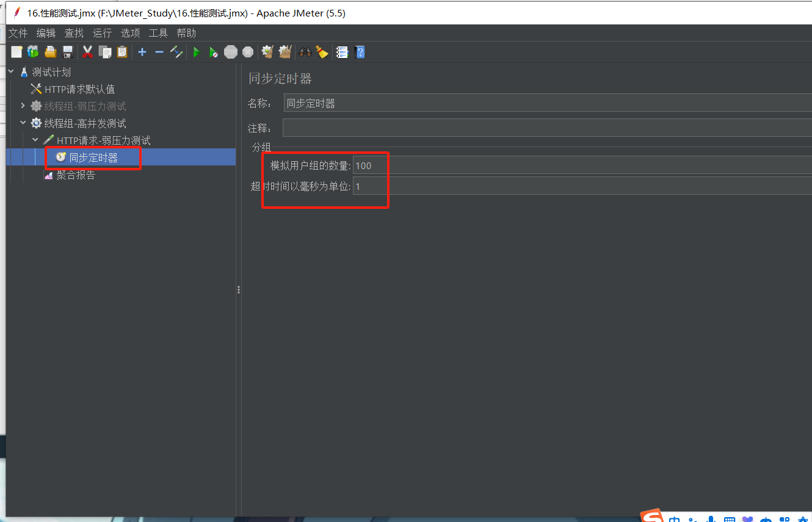Viewport: 812px width, 522px height.
Task: Open the 选项 menu
Action: [x=130, y=33]
